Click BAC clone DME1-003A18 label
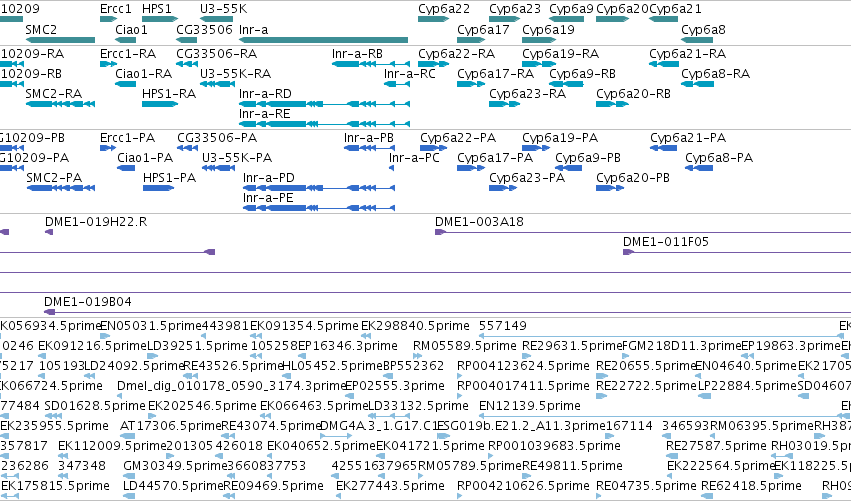 click(479, 221)
